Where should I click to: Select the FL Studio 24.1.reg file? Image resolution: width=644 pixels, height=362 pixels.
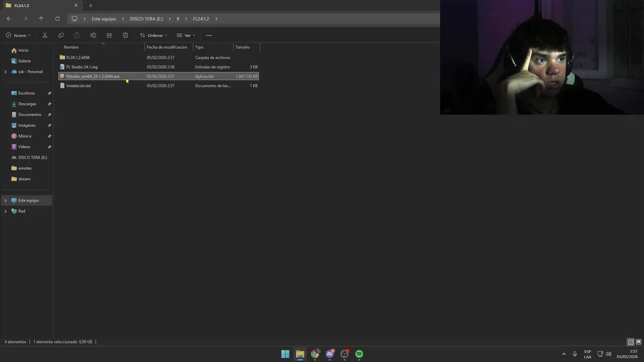click(158, 67)
